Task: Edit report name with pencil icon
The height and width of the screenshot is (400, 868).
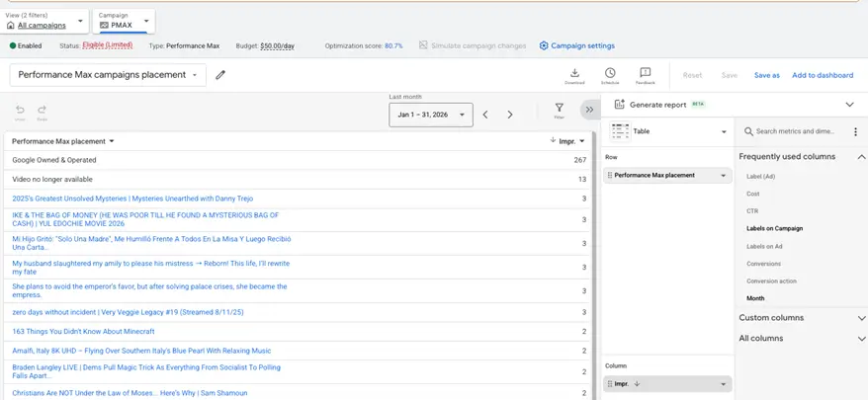Action: (x=220, y=75)
